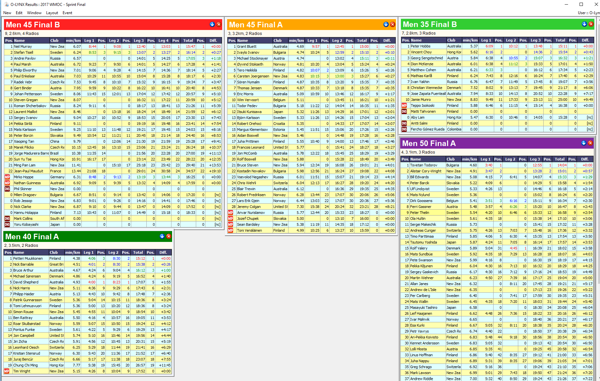The height and width of the screenshot is (381, 600).
Task: Click the status badge beside Jozef Chupek
Action: point(230,219)
